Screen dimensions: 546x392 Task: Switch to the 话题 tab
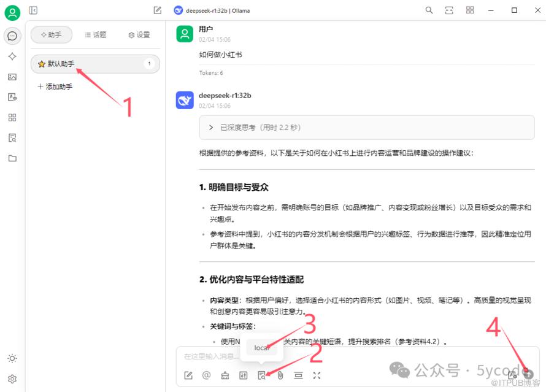click(96, 35)
